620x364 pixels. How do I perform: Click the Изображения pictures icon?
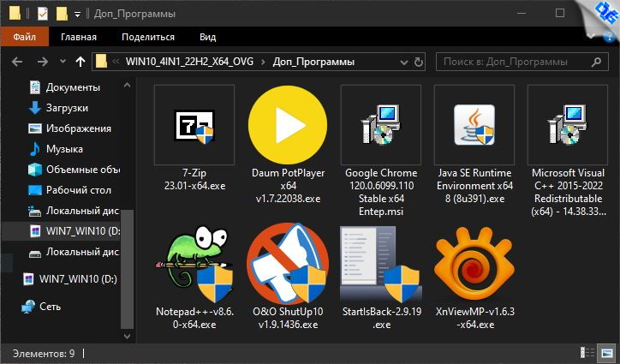click(x=35, y=128)
